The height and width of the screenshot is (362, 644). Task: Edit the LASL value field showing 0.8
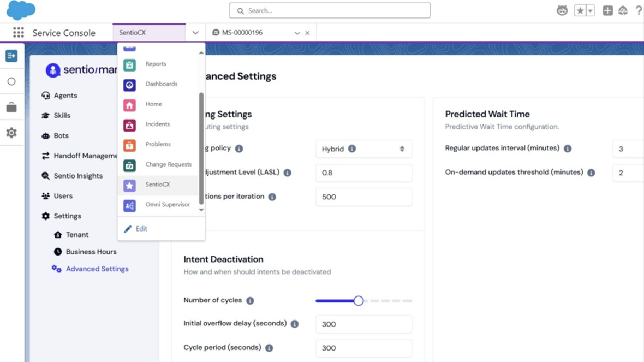pyautogui.click(x=363, y=173)
